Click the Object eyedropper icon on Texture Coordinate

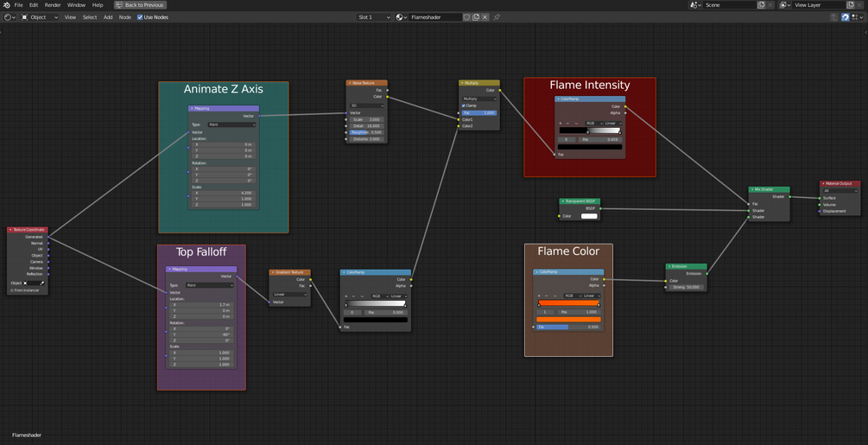[x=41, y=283]
